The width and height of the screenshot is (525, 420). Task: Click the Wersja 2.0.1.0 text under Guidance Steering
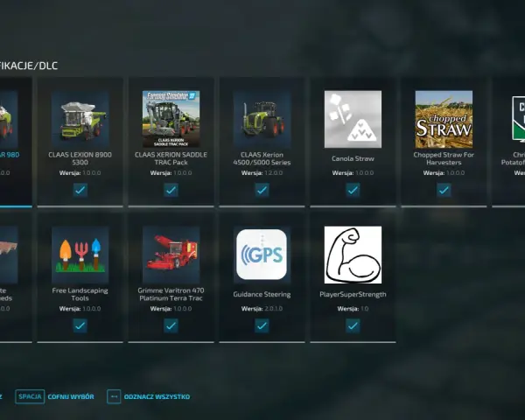(262, 309)
